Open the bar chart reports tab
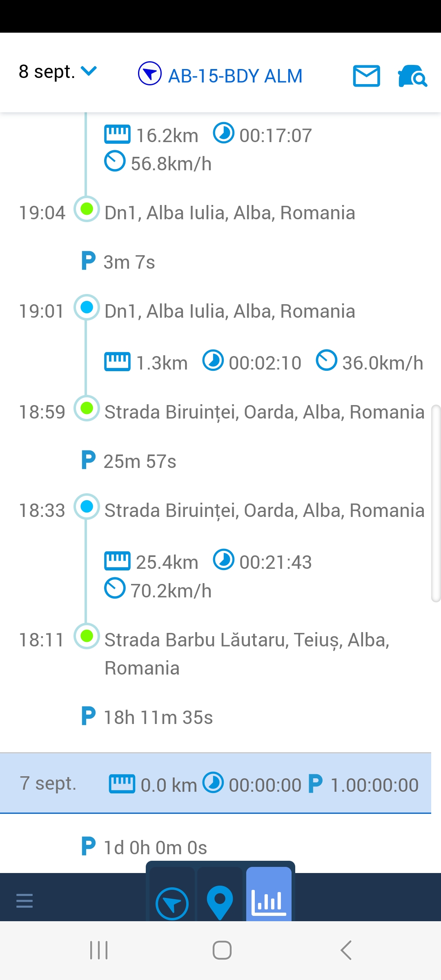Viewport: 441px width, 980px height. 269,902
